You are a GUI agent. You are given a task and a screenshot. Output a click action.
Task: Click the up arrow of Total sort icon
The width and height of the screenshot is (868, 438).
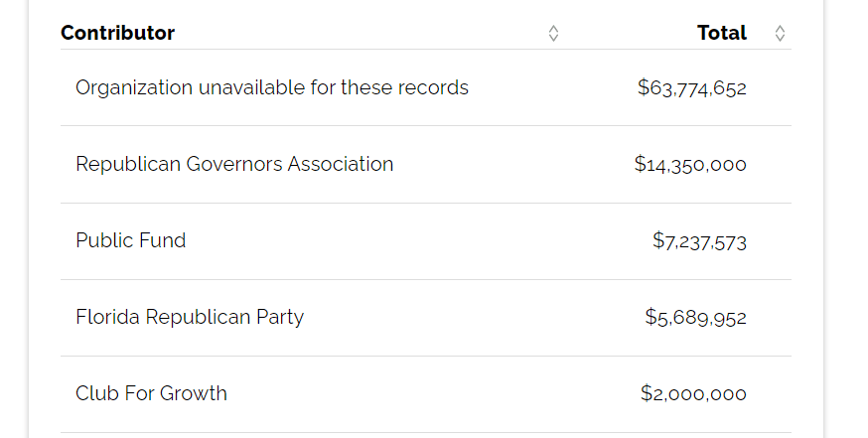(x=780, y=28)
